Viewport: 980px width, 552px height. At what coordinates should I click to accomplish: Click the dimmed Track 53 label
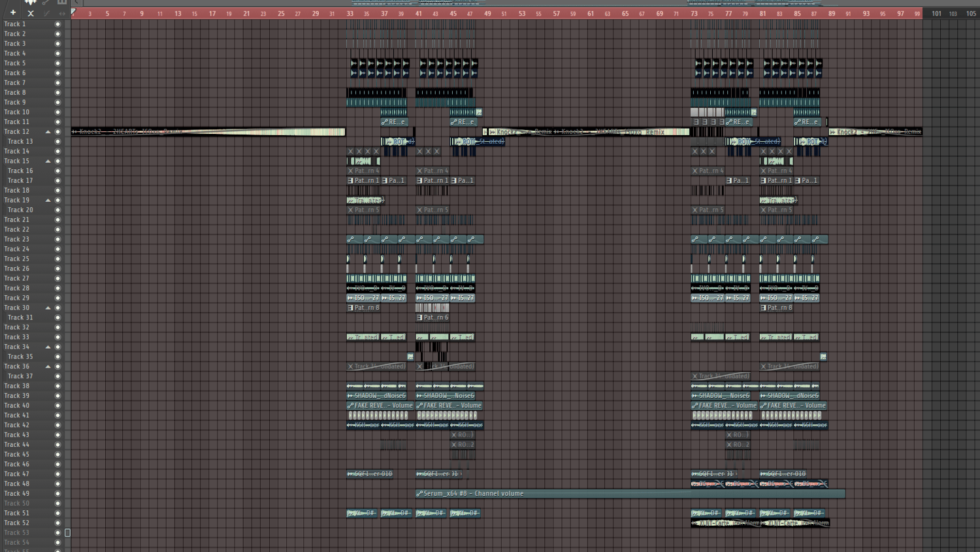click(16, 533)
